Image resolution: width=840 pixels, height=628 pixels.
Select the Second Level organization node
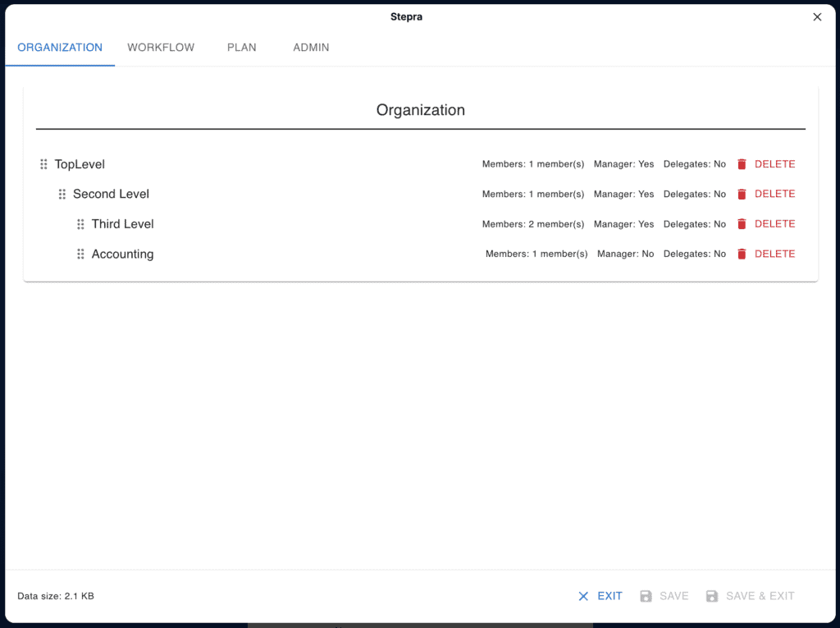[111, 194]
